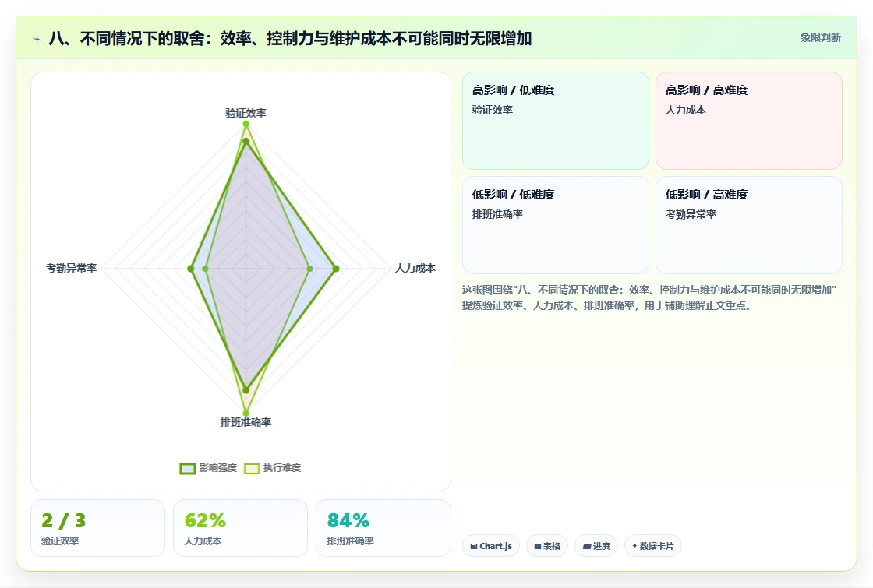Click the chart description paragraph
This screenshot has width=873, height=588.
click(x=649, y=298)
